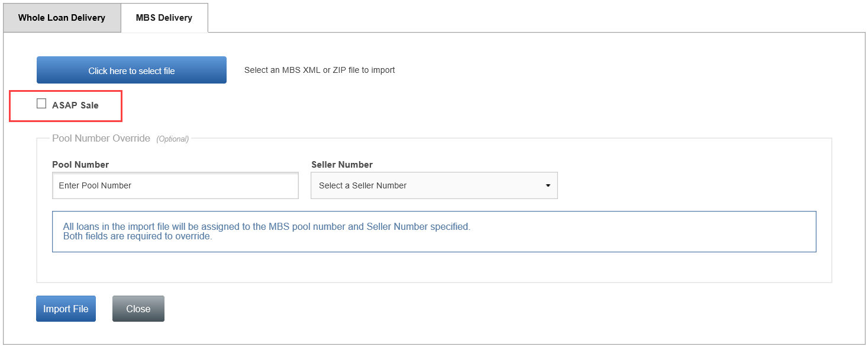This screenshot has height=346, width=868.
Task: Focus the Enter Pool Number field
Action: coord(175,185)
